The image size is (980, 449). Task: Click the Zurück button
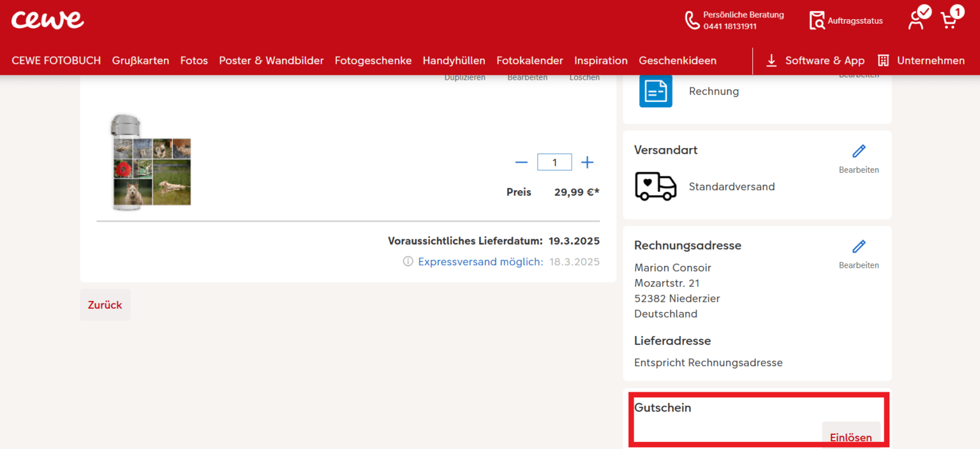click(105, 305)
